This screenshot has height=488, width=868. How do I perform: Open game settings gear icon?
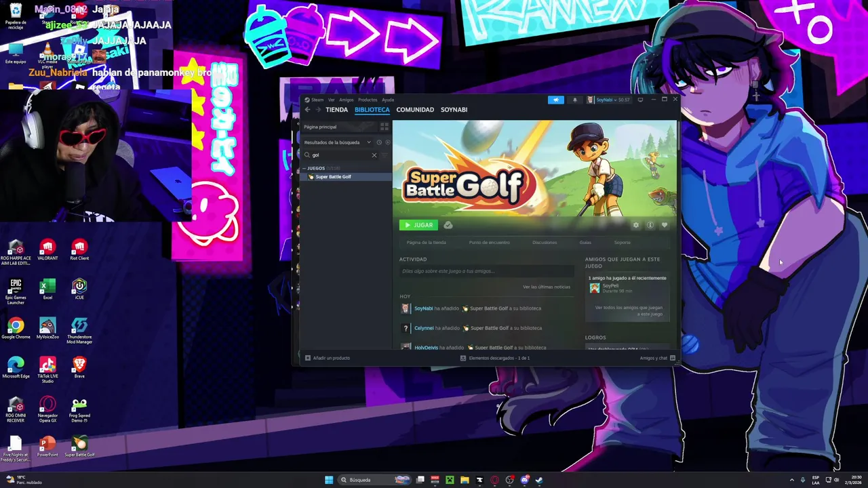coord(636,225)
